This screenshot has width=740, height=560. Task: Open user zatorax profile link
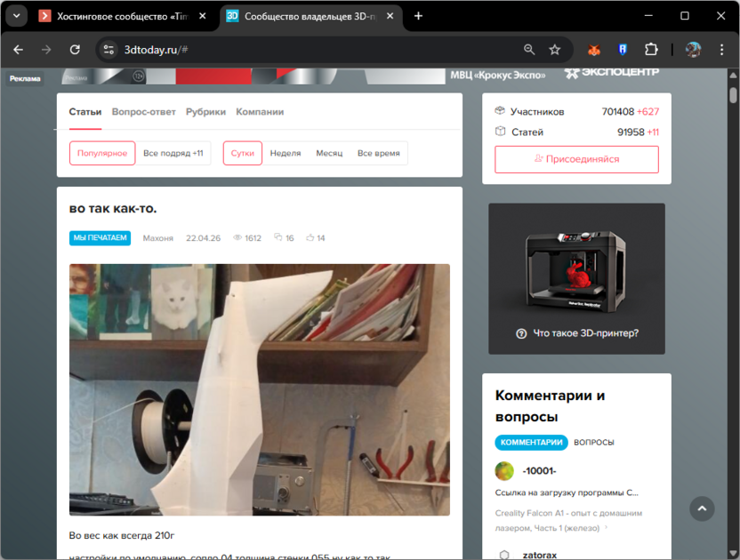(540, 555)
